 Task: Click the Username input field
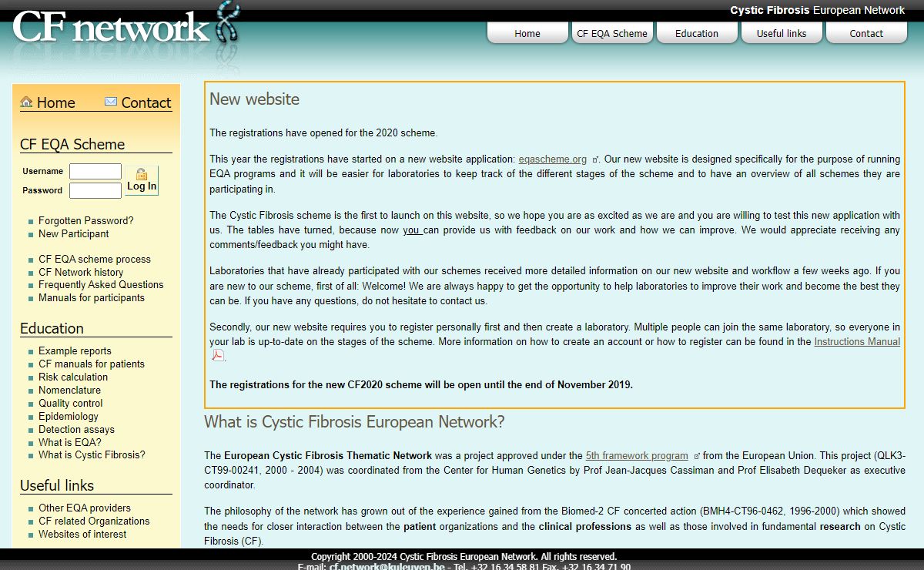tap(95, 171)
